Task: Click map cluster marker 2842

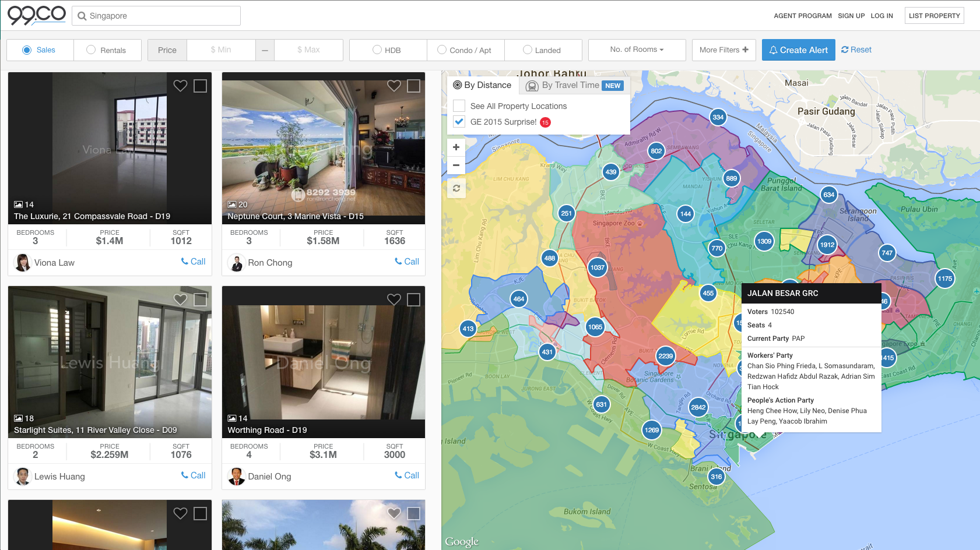Action: tap(698, 407)
